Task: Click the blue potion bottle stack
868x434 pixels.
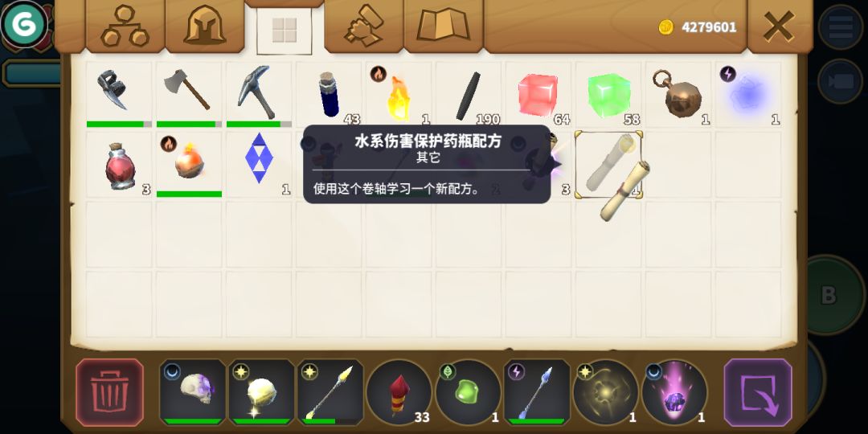Action: tap(328, 94)
